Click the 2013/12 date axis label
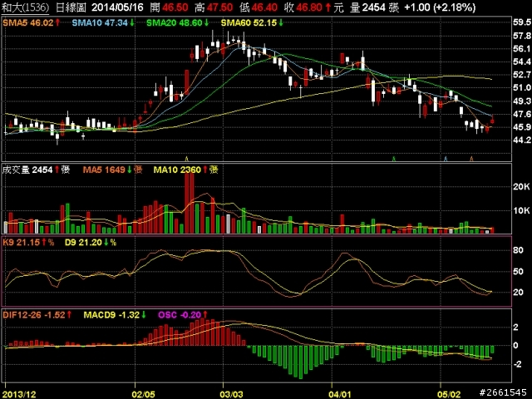 point(20,394)
